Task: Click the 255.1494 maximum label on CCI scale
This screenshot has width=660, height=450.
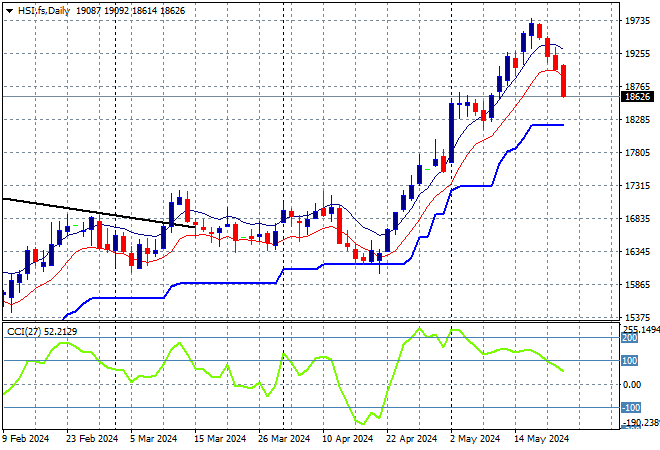Action: [x=641, y=330]
